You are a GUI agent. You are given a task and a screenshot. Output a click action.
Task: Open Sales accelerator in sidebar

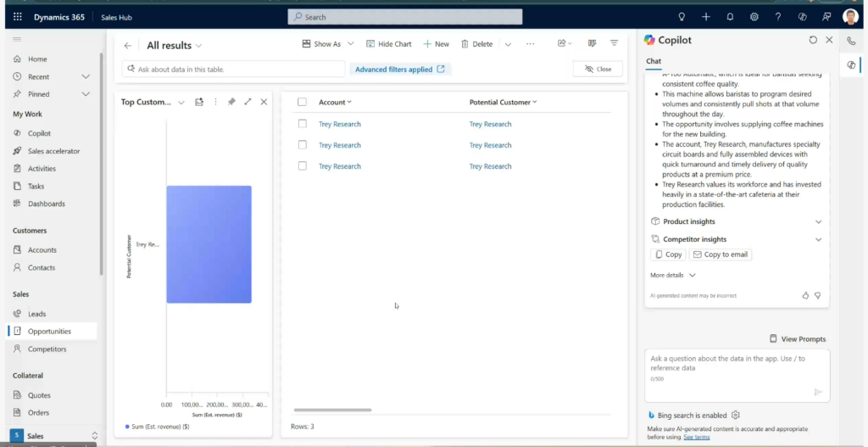(53, 151)
